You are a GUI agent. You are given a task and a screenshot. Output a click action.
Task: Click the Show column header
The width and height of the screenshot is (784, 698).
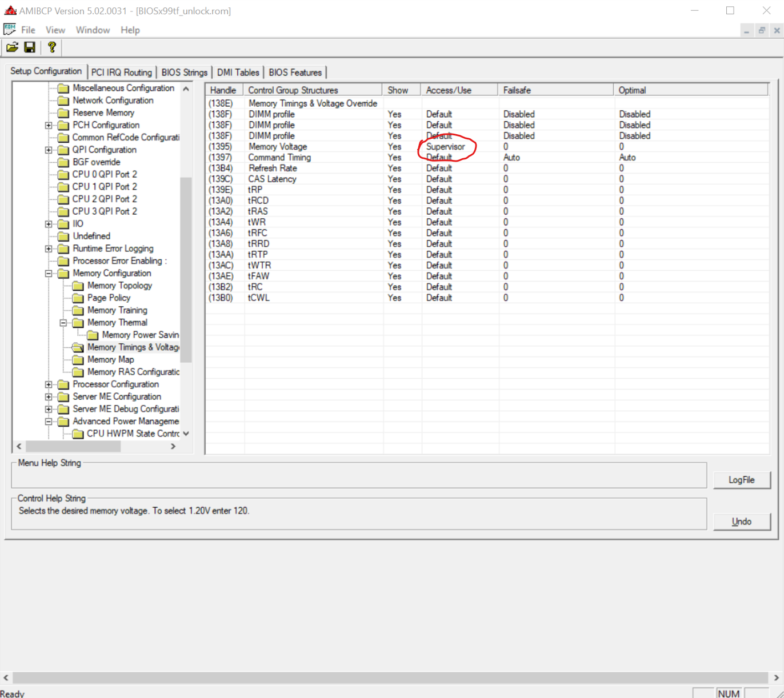(x=402, y=90)
